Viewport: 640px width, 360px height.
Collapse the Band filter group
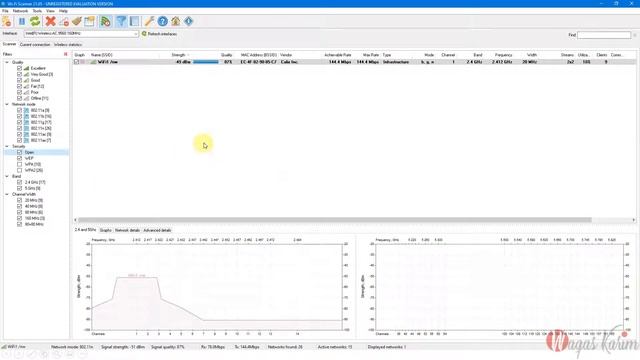7,176
